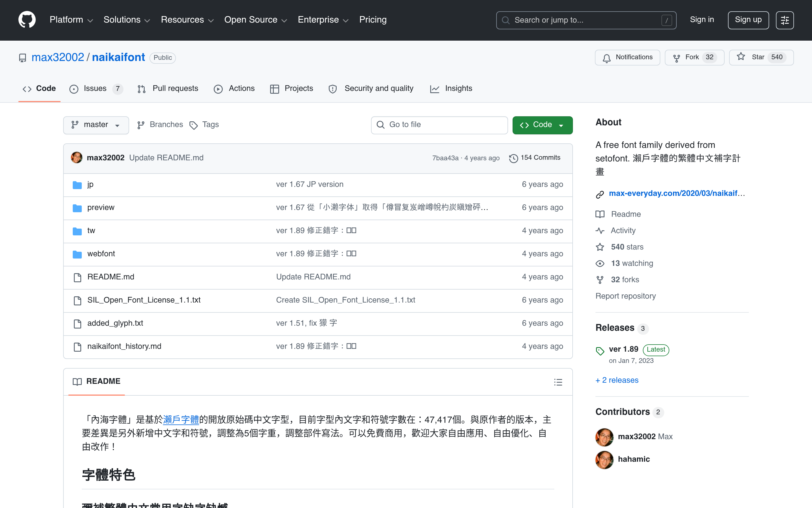Open the added_glyph.txt file
The image size is (812, 508).
(x=115, y=323)
